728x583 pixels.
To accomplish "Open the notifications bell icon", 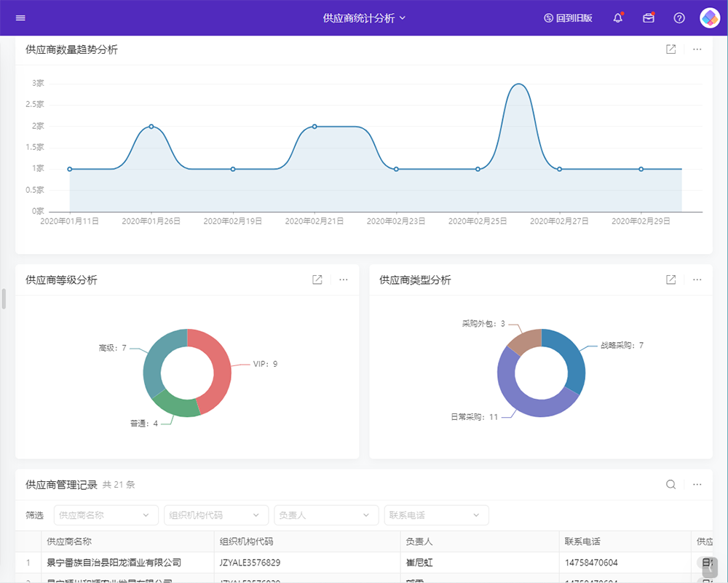I will (x=617, y=17).
